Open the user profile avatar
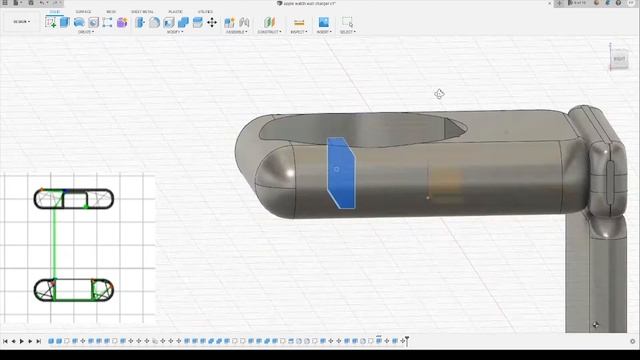Image resolution: width=640 pixels, height=360 pixels. pos(631,3)
